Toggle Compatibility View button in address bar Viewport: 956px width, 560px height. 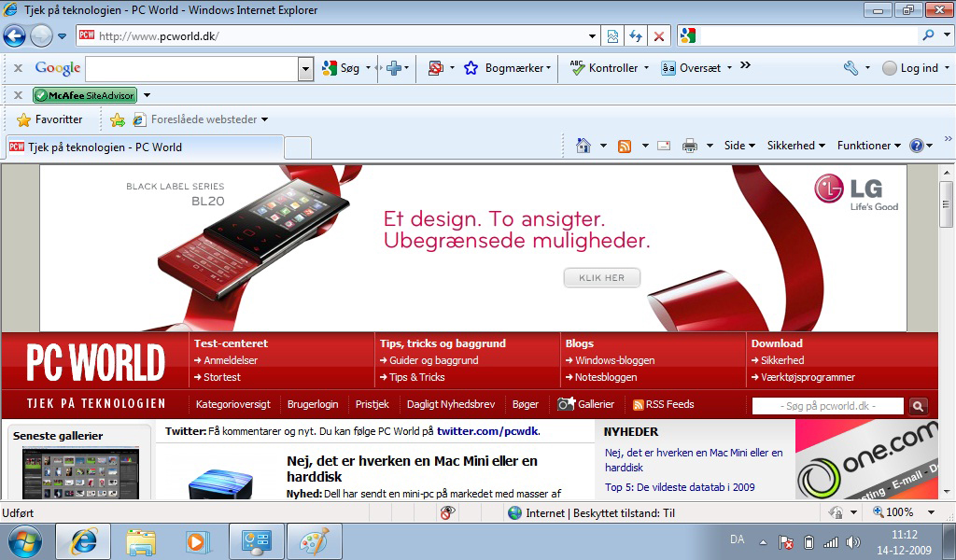(x=612, y=36)
